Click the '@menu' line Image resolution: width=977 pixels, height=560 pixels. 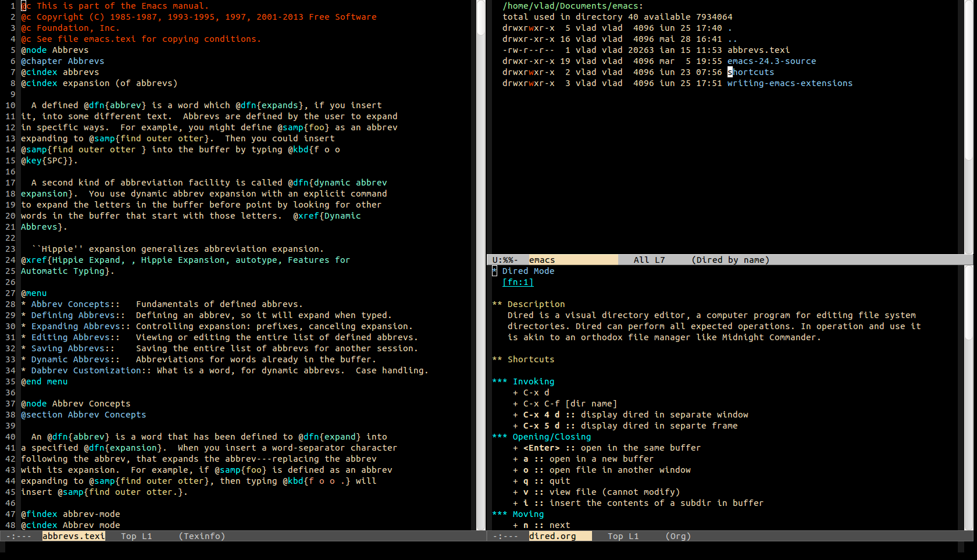[34, 293]
